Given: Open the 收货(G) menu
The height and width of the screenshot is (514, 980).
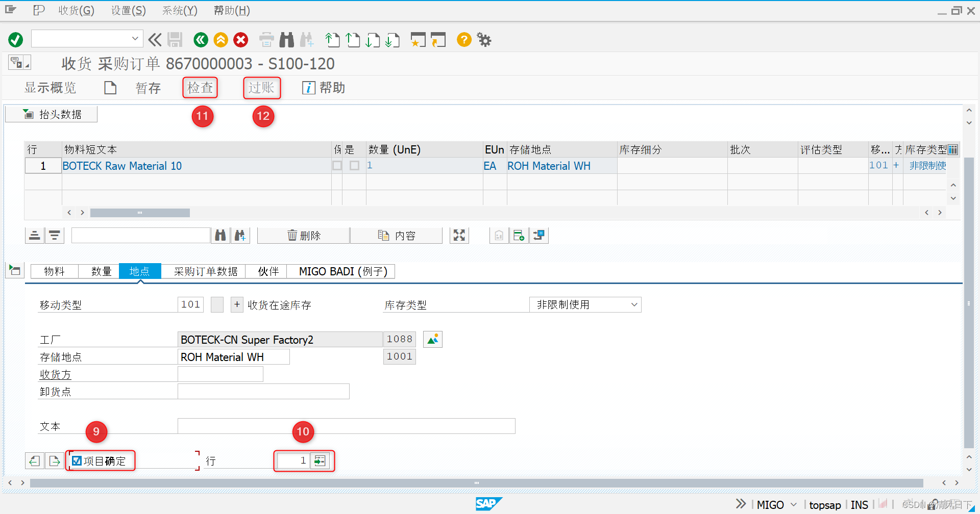Looking at the screenshot, I should click(76, 10).
